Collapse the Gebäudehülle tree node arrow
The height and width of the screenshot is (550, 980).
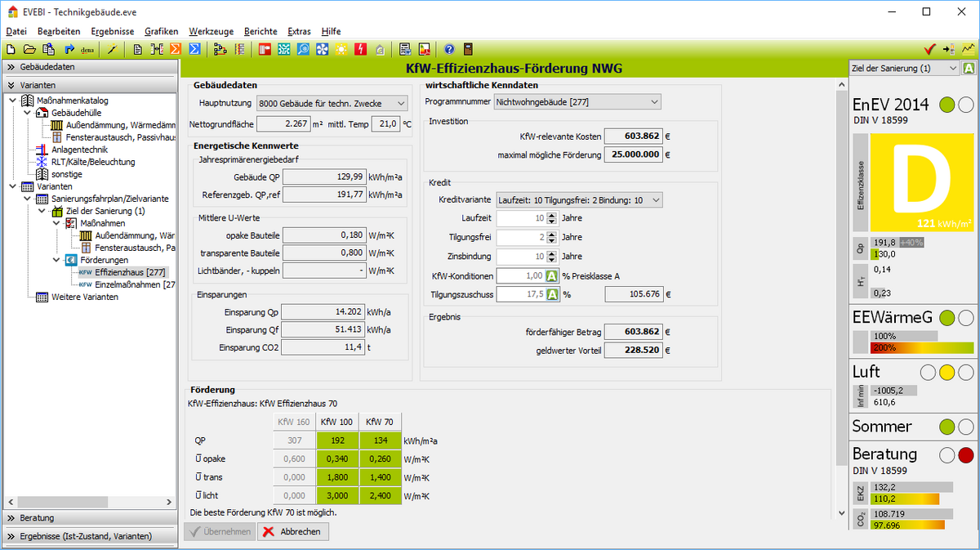coord(28,113)
